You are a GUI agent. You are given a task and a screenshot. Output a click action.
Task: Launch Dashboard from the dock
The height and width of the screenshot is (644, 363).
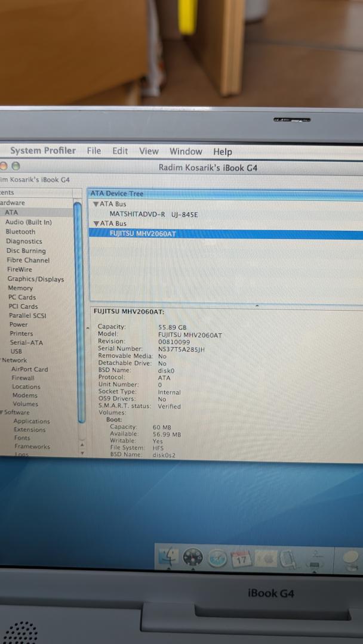click(x=193, y=558)
